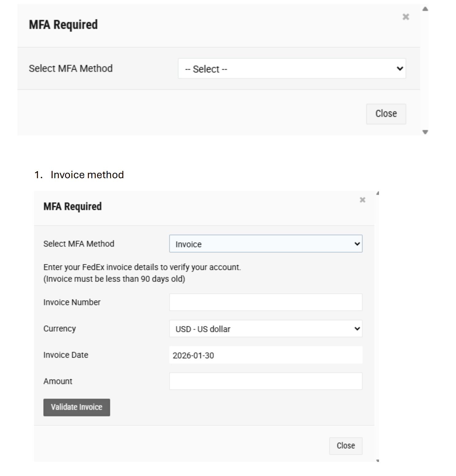Viewport: 456px width, 476px height.
Task: Click scroll-up arrow beside the Invoice dialog
Action: (378, 193)
